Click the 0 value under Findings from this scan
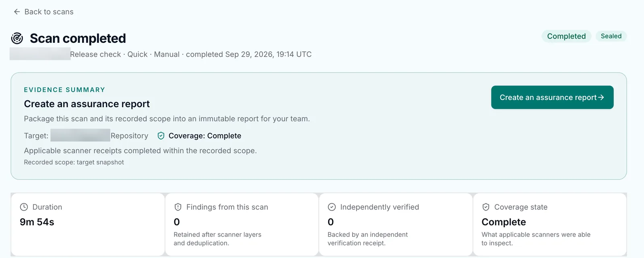This screenshot has width=644, height=258. tap(177, 222)
